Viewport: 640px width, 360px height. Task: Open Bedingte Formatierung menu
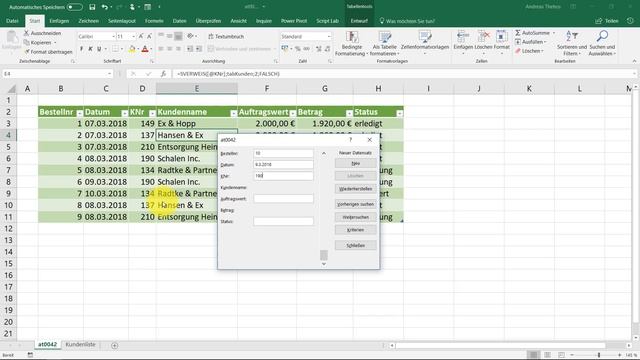tap(351, 43)
